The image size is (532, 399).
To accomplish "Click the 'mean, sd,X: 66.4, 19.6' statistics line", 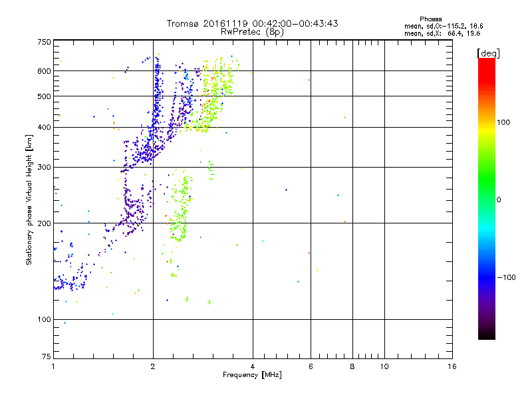I will pyautogui.click(x=442, y=33).
